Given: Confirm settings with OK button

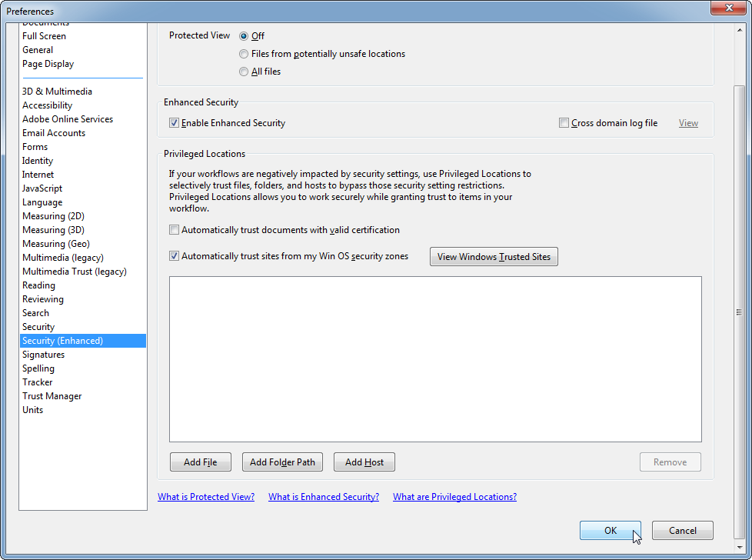Looking at the screenshot, I should [611, 530].
